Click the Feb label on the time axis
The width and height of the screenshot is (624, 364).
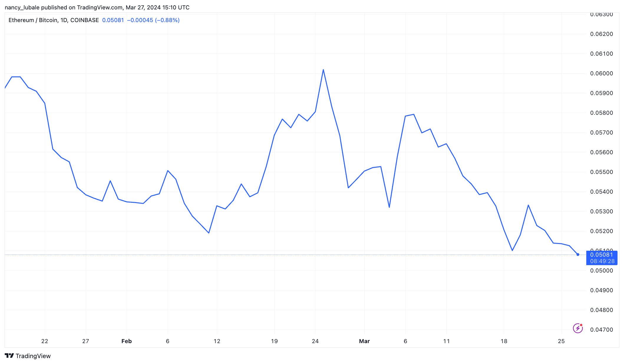tap(126, 341)
